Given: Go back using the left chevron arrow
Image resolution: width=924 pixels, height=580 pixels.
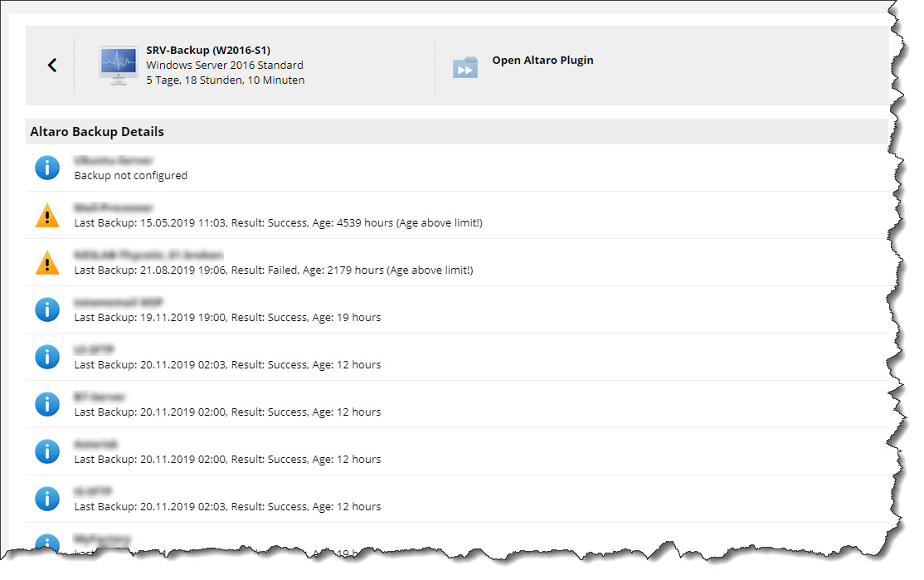Looking at the screenshot, I should pos(52,65).
